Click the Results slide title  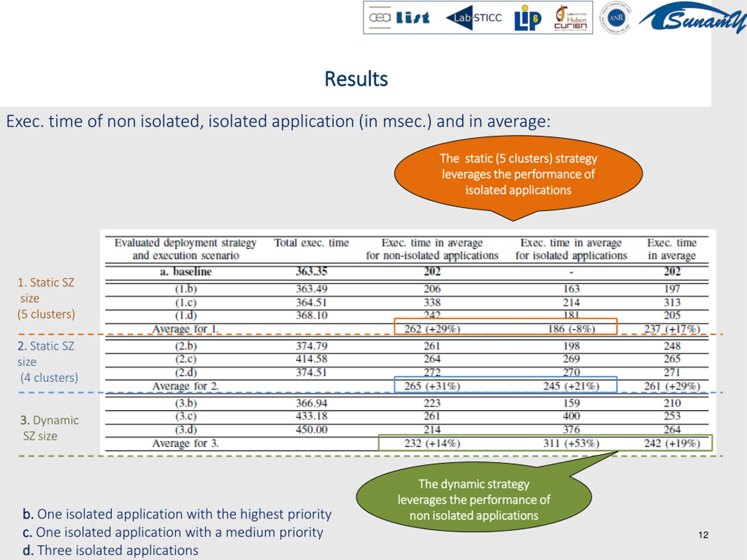click(356, 79)
